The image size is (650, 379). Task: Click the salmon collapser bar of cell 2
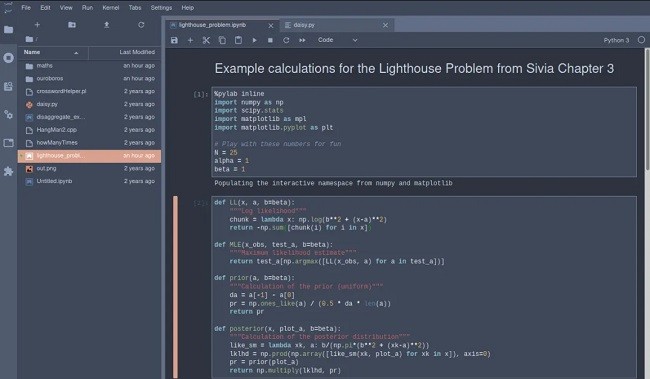tap(175, 287)
